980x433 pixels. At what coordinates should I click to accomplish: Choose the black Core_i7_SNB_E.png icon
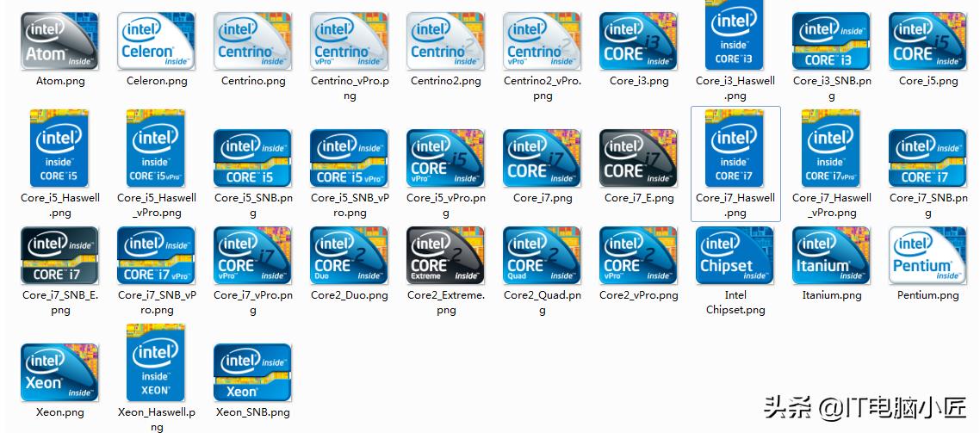pyautogui.click(x=59, y=256)
